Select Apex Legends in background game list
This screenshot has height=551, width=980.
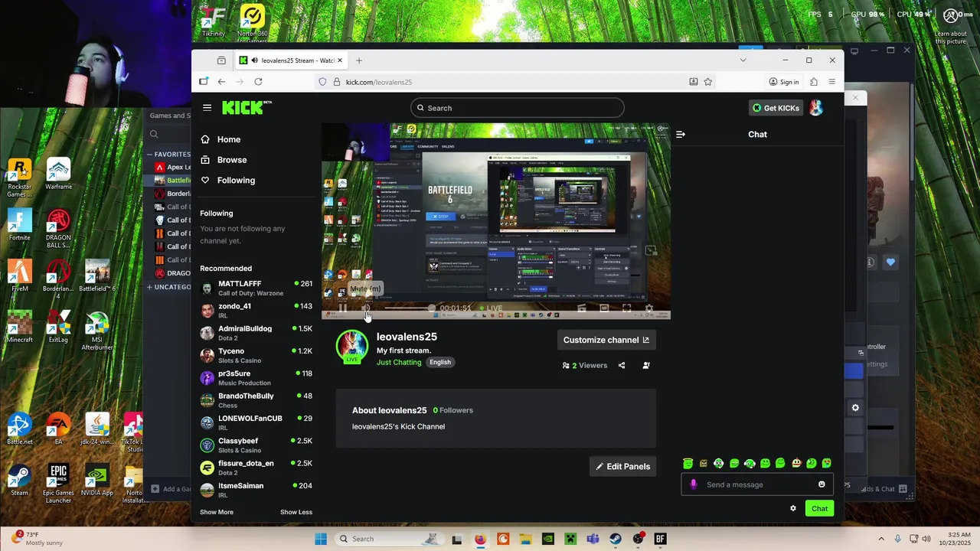pos(173,167)
